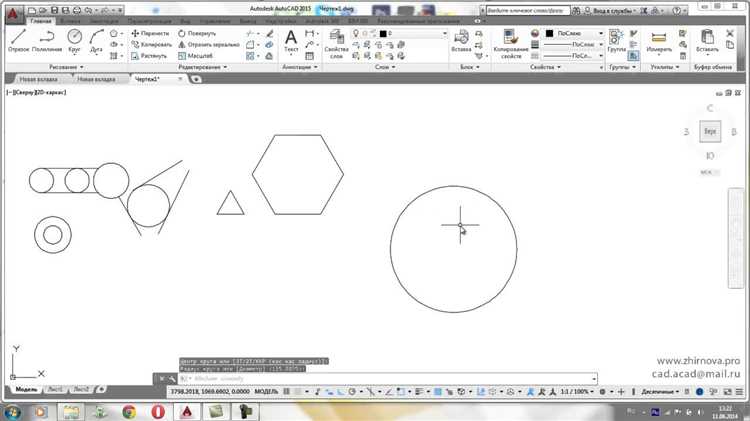Click the Верх face of the ViewCube

710,131
